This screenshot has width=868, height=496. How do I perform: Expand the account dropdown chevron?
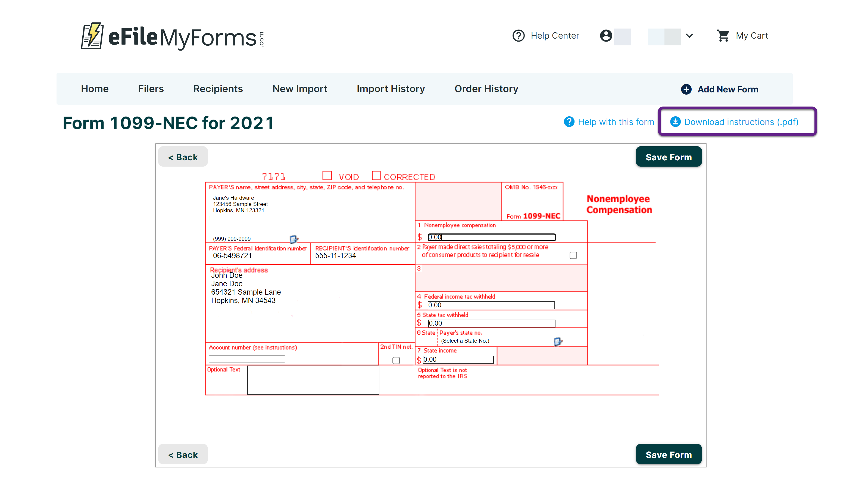tap(689, 36)
